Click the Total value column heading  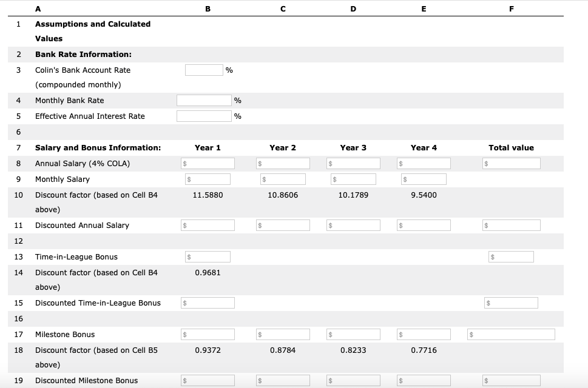(x=511, y=147)
